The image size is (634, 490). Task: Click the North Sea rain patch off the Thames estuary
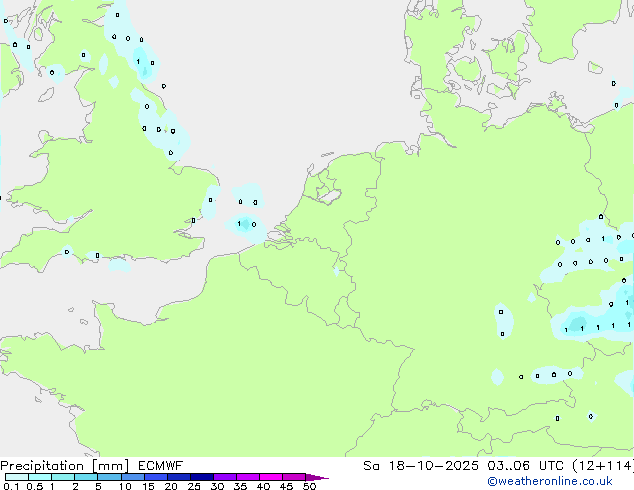(245, 223)
